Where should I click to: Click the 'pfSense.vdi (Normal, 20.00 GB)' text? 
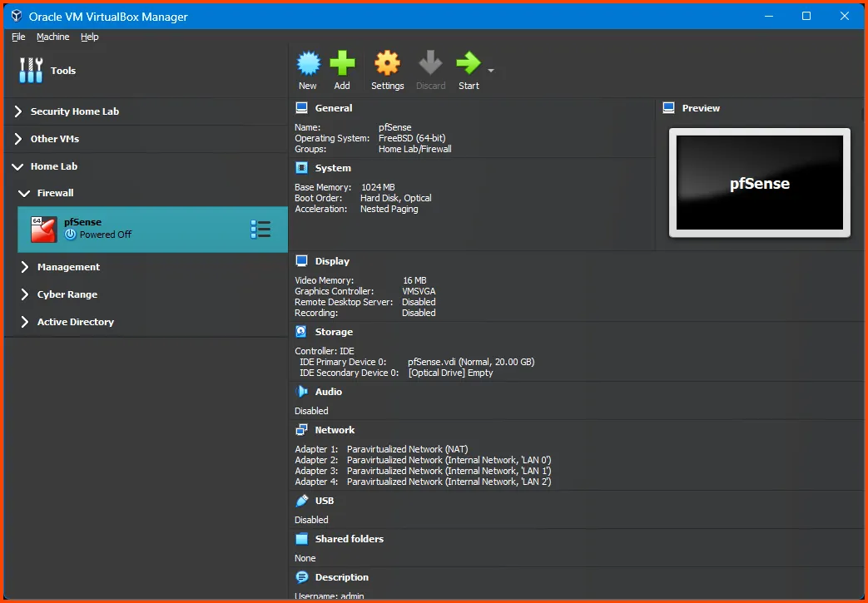[471, 362]
